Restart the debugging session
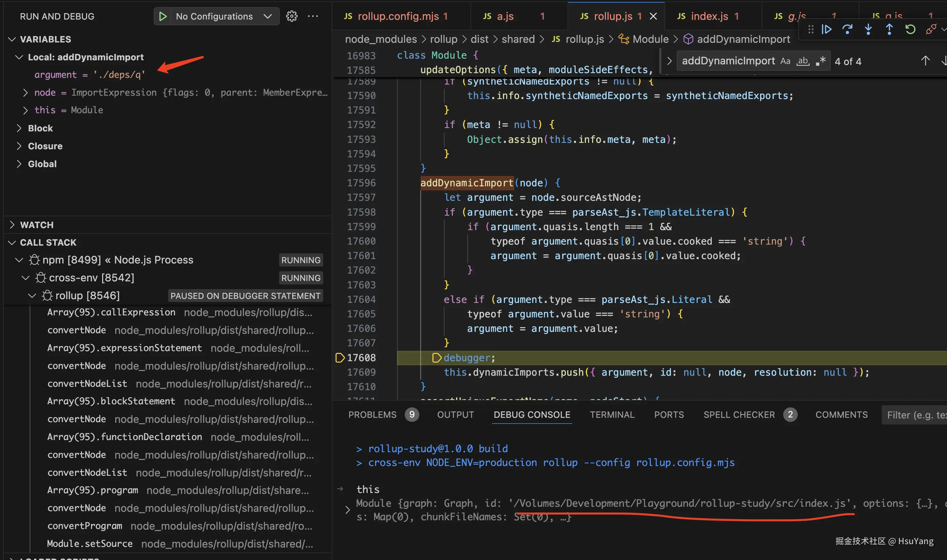 (x=910, y=29)
